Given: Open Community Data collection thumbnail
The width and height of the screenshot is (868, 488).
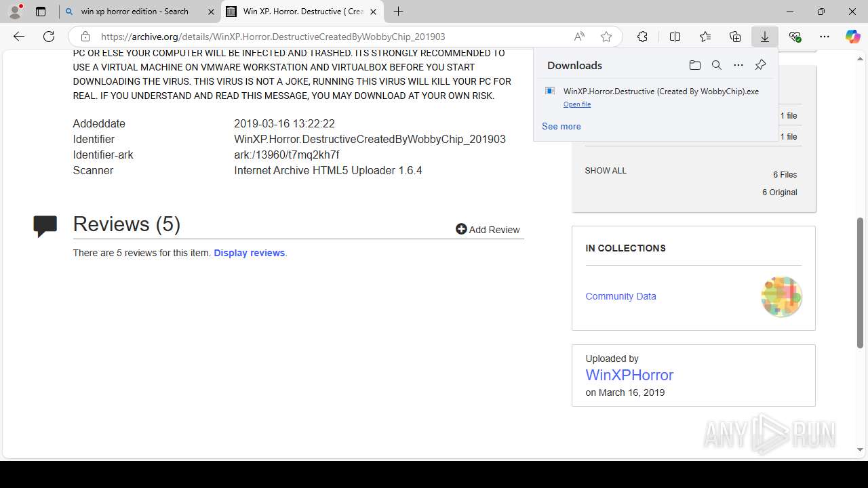Looking at the screenshot, I should click(x=781, y=296).
